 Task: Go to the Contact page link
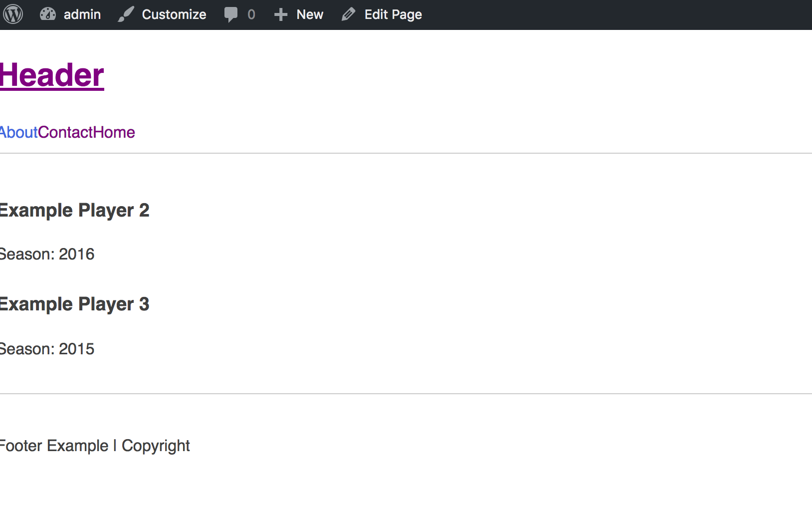65,132
